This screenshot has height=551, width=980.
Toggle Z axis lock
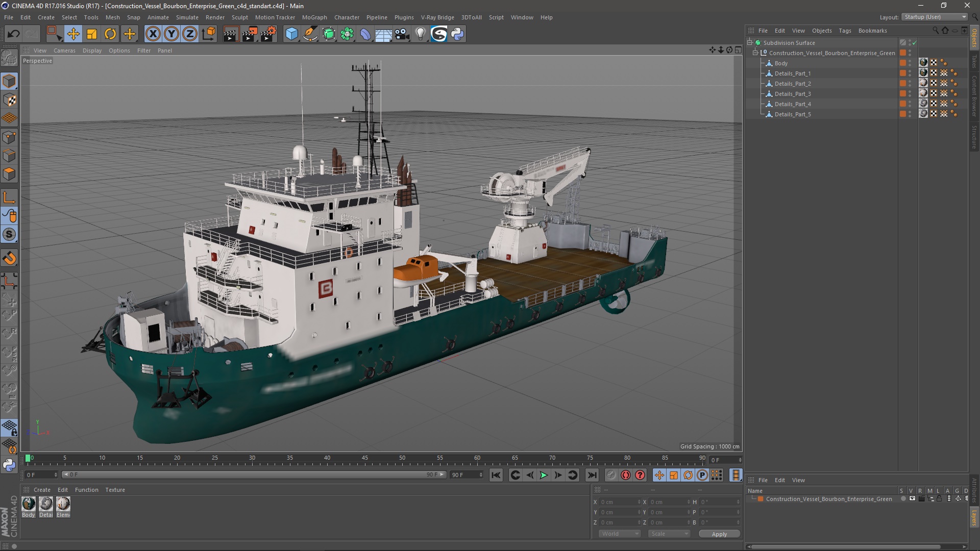click(x=190, y=34)
